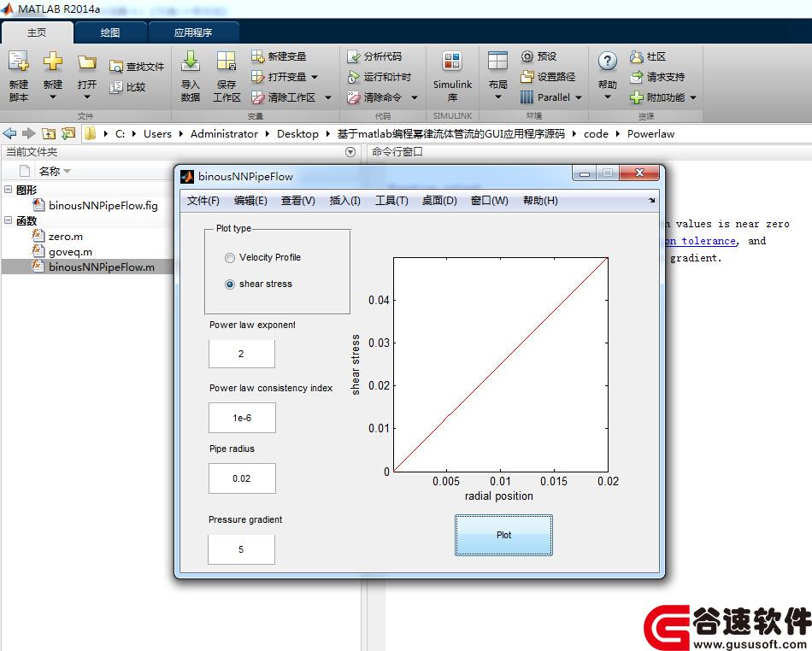Switch to the 应用程序 (Apps) tab
This screenshot has height=651, width=812.
tap(193, 32)
